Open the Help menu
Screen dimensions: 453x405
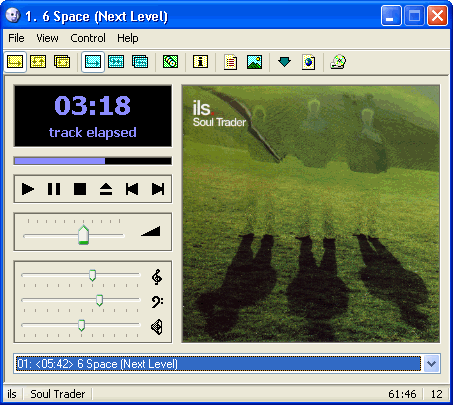pyautogui.click(x=128, y=38)
